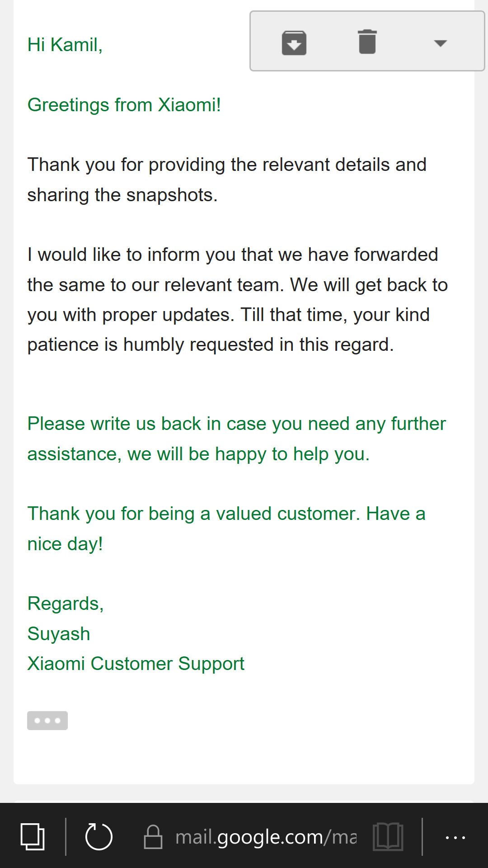Open the browser tabs overview
The height and width of the screenshot is (868, 488).
33,837
